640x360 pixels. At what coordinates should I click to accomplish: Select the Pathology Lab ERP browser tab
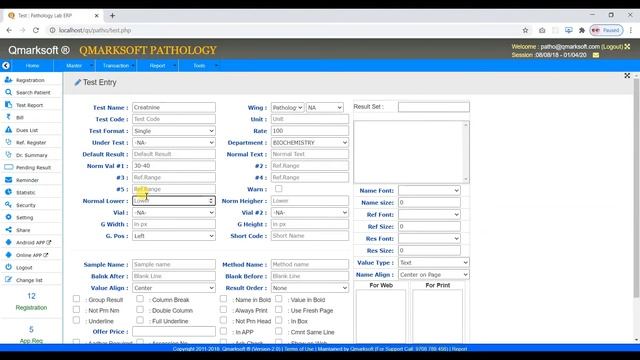pyautogui.click(x=53, y=16)
